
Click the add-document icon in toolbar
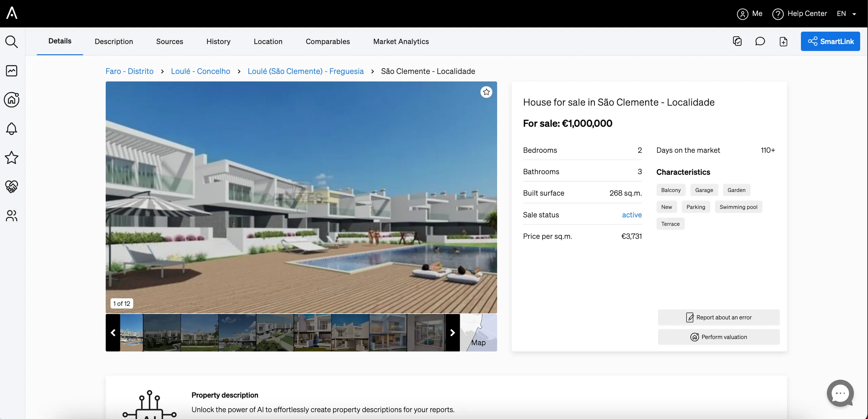click(783, 41)
